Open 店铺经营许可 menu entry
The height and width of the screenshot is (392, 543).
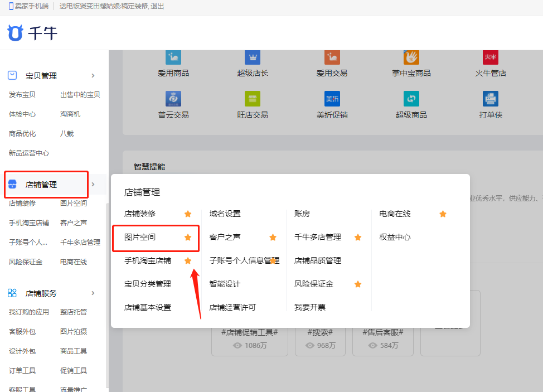(x=232, y=307)
